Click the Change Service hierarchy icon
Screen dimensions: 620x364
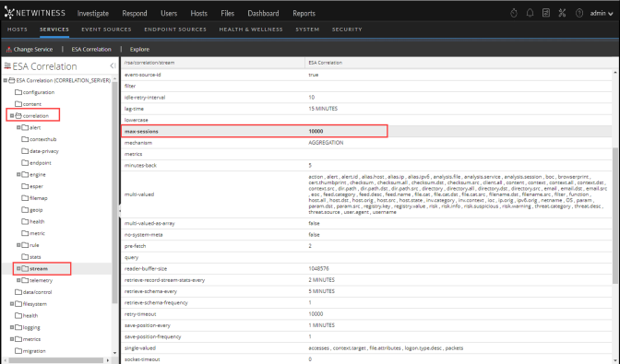point(8,50)
